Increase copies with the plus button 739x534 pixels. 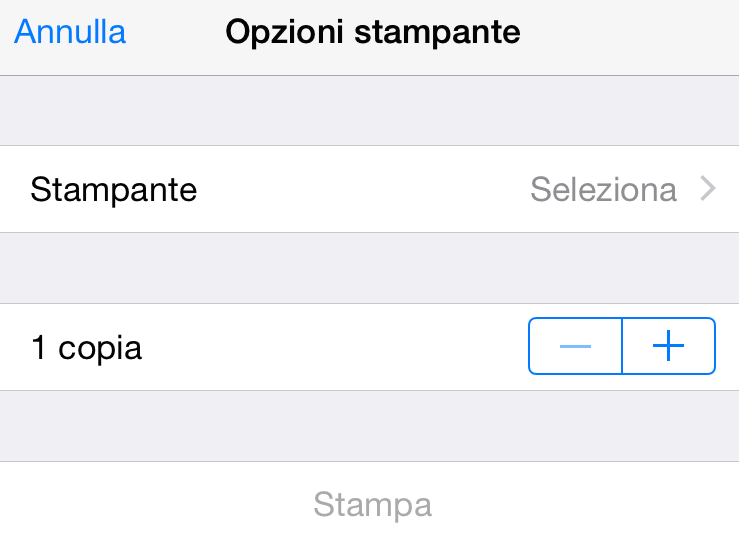click(668, 346)
